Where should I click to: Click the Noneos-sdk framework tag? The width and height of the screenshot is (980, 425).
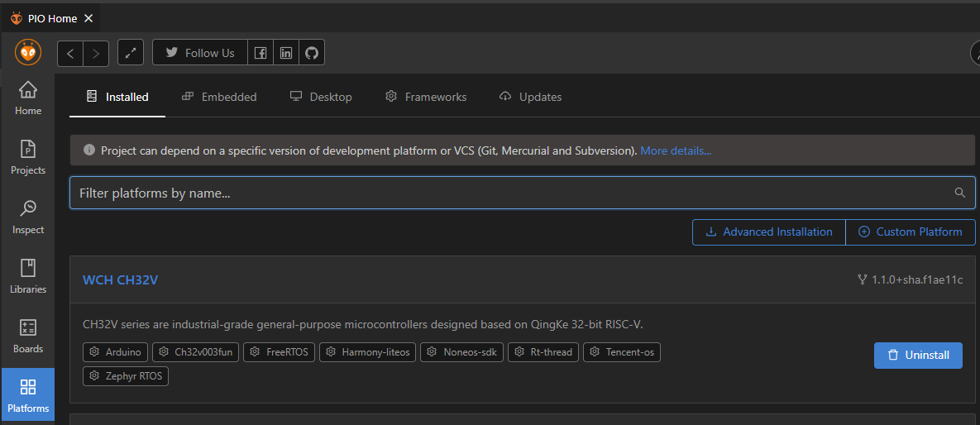pyautogui.click(x=461, y=352)
